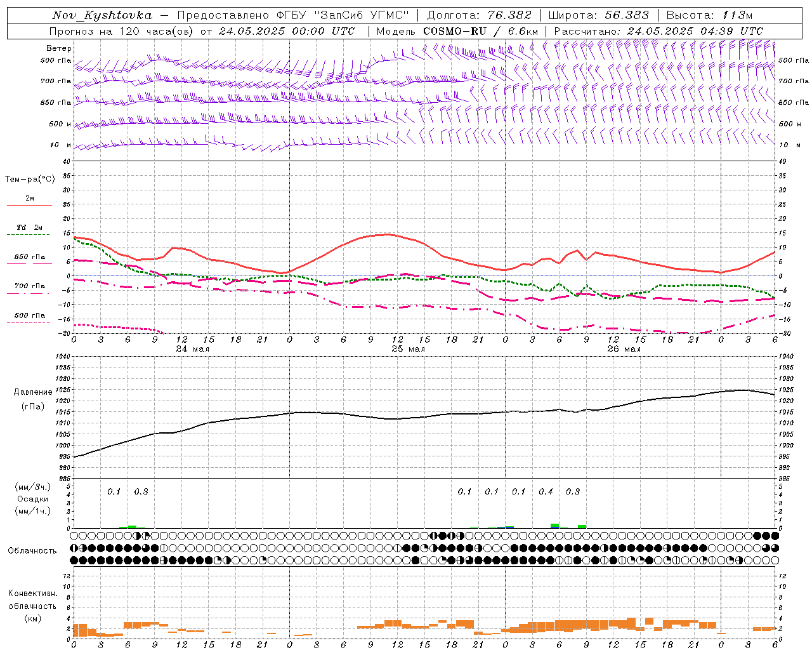Click the Широта: 56.383 field
This screenshot has width=812, height=650.
pos(598,15)
